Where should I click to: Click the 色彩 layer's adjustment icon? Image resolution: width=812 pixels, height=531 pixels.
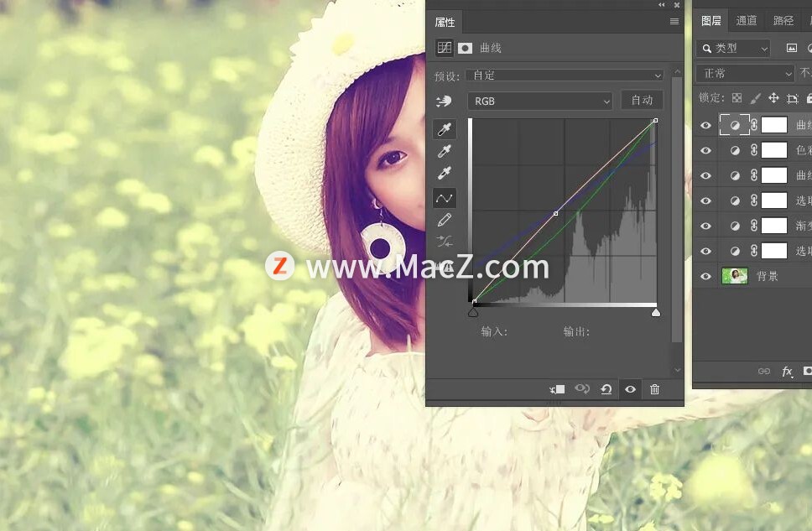point(735,150)
